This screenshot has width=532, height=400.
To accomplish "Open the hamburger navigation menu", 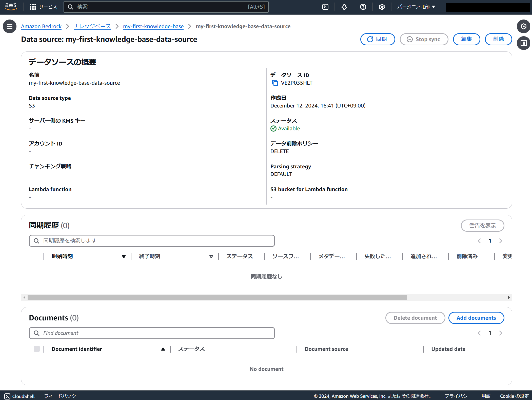I will click(x=10, y=26).
